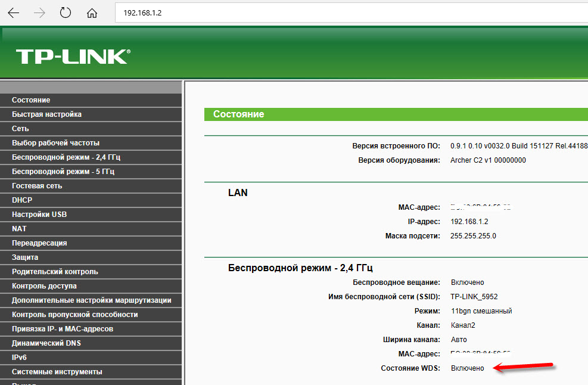Open Беспроводной режим - 5 ГГц menu
The image size is (588, 385).
click(91, 172)
